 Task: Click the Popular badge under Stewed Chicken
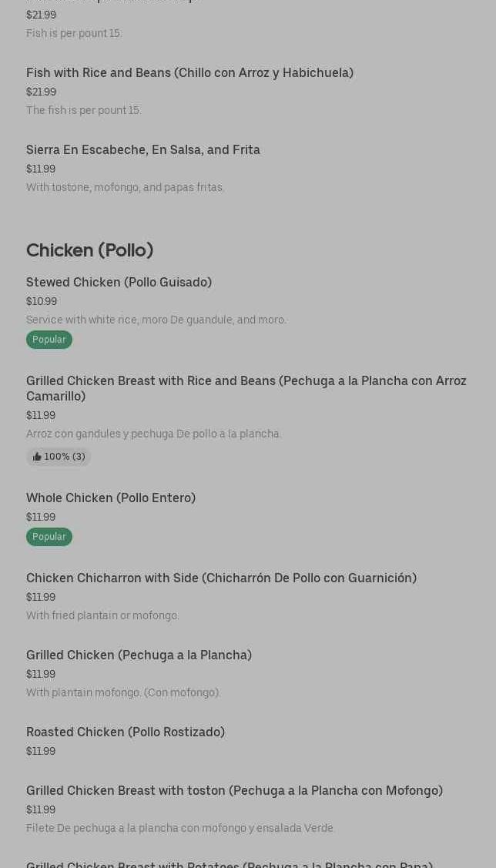(49, 340)
